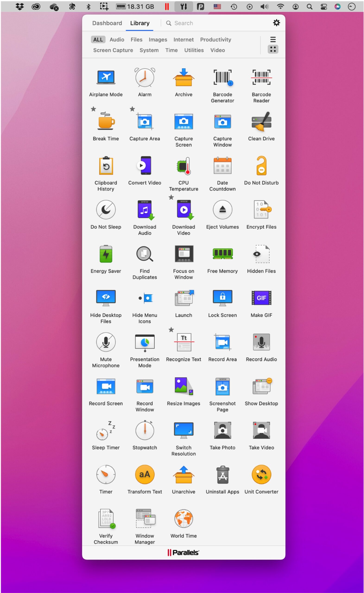364x593 pixels.
Task: Filter tools by Time category
Action: coord(171,50)
